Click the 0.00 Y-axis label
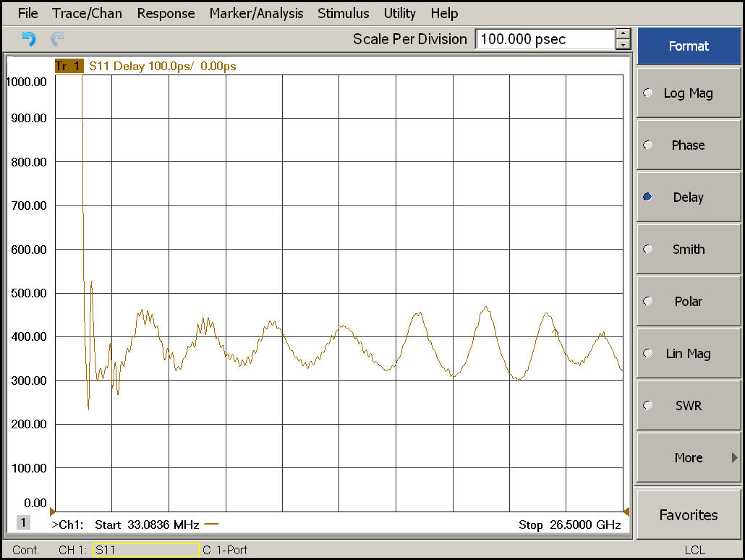The height and width of the screenshot is (560, 745). tap(35, 503)
